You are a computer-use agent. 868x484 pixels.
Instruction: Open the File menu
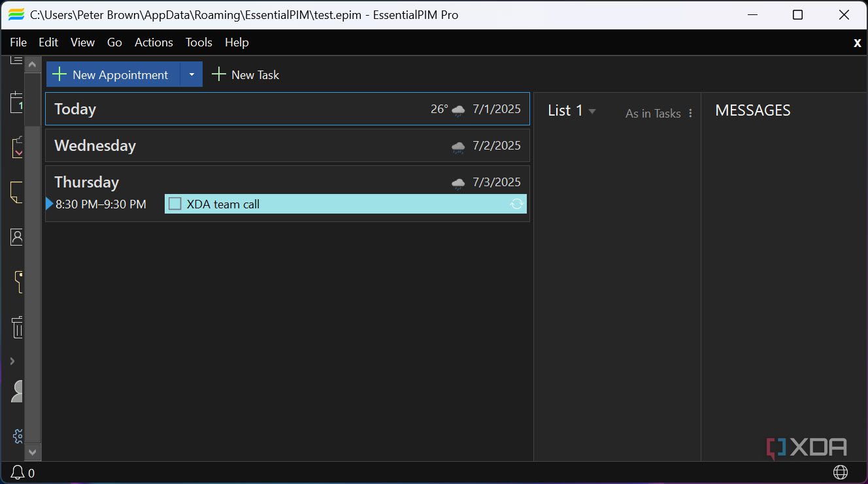pyautogui.click(x=18, y=42)
